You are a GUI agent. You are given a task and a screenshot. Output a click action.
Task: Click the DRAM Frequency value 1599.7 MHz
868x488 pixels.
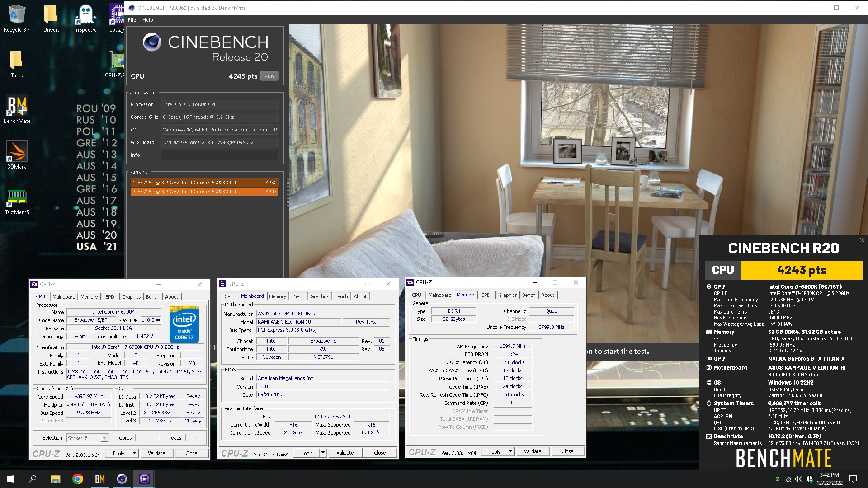513,346
